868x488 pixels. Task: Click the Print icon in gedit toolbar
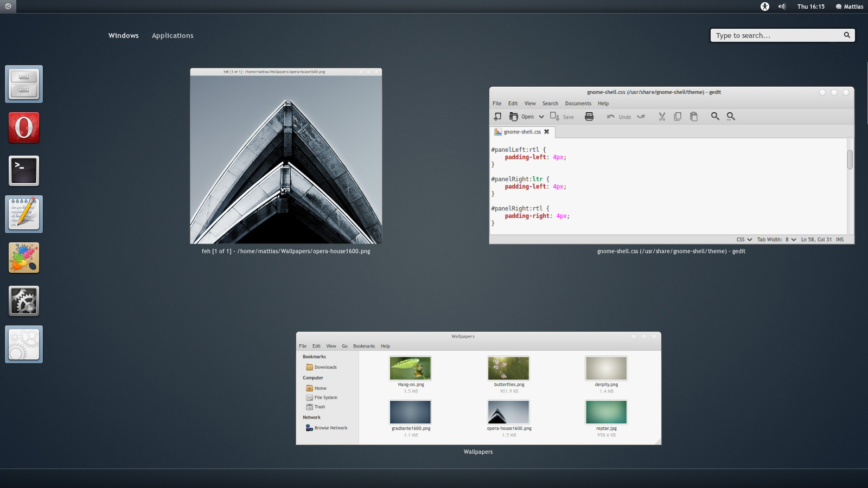[x=590, y=116]
